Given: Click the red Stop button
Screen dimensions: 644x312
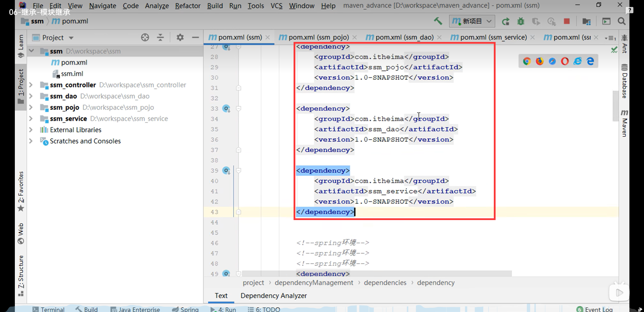Looking at the screenshot, I should [567, 21].
